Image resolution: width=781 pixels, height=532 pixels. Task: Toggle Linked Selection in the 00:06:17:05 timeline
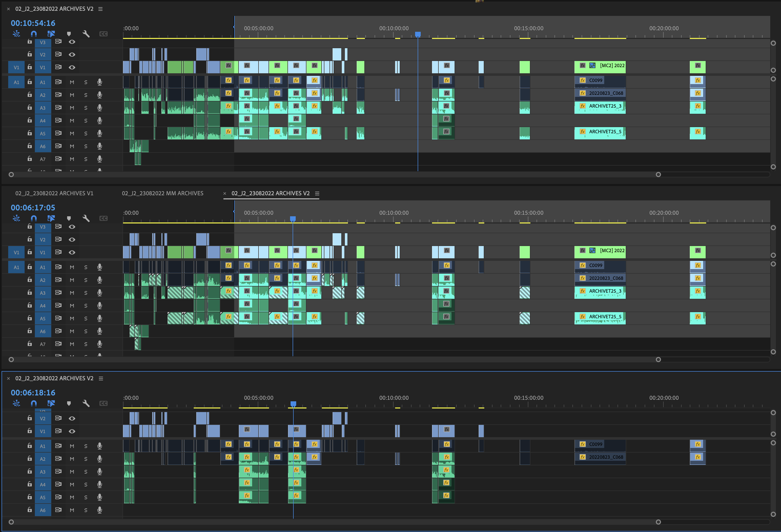(51, 218)
